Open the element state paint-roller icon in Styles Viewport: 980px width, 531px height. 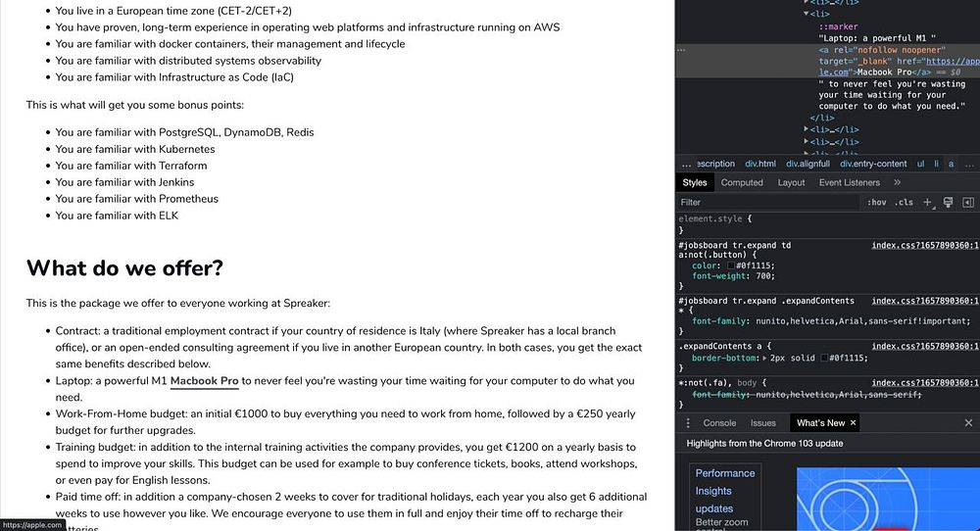tap(948, 203)
